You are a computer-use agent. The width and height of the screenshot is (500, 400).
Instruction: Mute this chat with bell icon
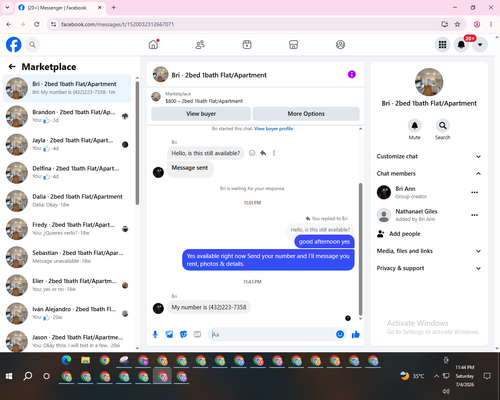pos(415,126)
